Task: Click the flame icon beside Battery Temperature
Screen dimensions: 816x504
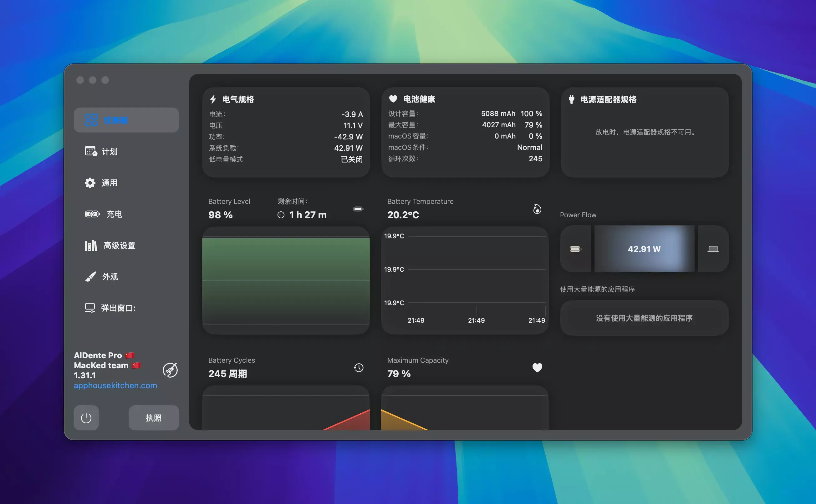Action: (537, 209)
